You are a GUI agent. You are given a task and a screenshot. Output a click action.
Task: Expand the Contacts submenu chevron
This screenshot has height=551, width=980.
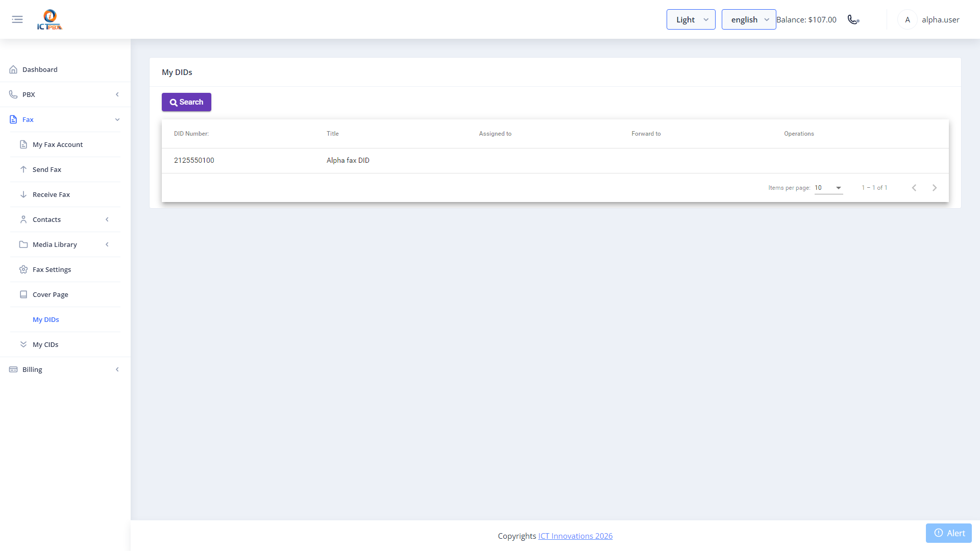107,219
